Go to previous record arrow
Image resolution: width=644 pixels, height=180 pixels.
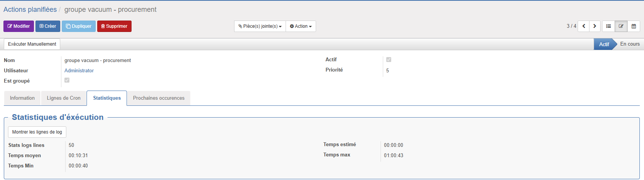point(583,26)
